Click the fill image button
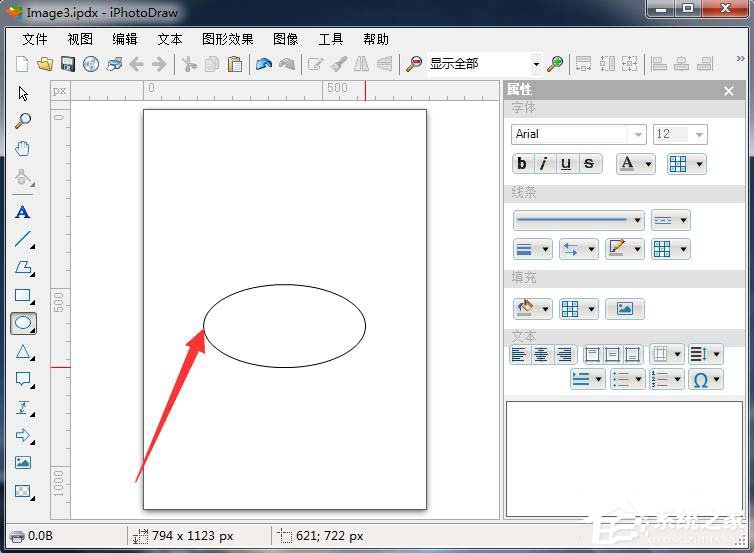Screen dimensions: 754x553 click(624, 309)
